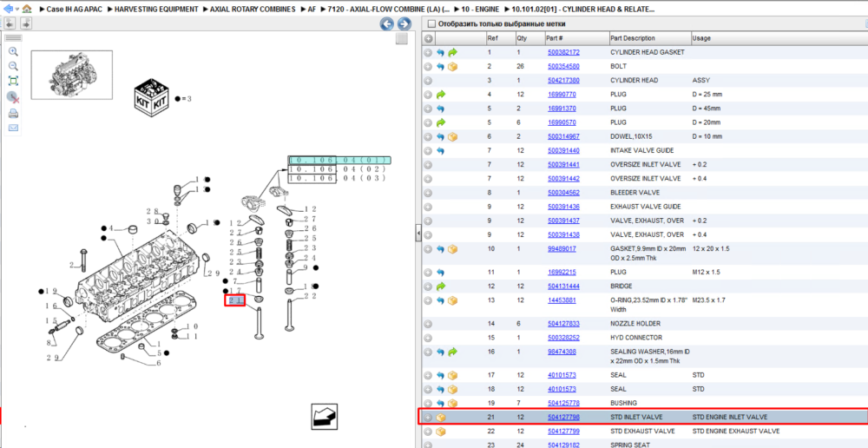868x448 pixels.
Task: Open 7120 - AXIAL-FLOW COMBINE breadcrumb
Action: (x=389, y=10)
